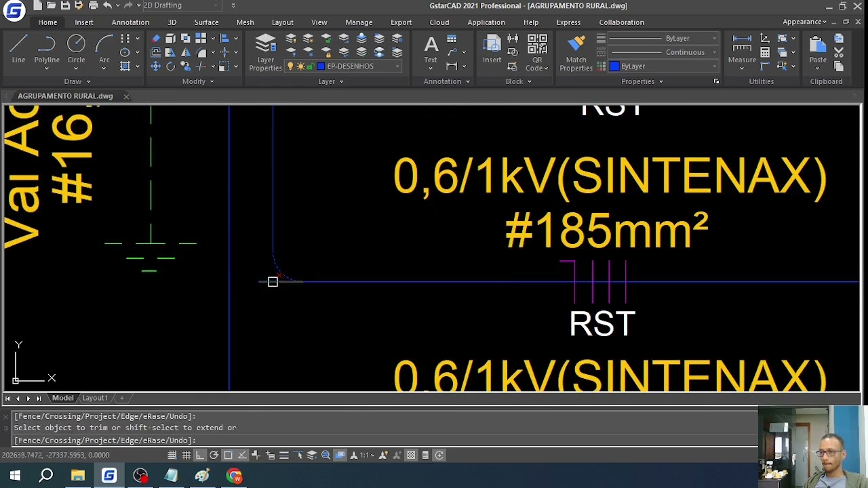Screen dimensions: 868x488
Task: Open the calculator icon in Utilities
Action: point(765,52)
